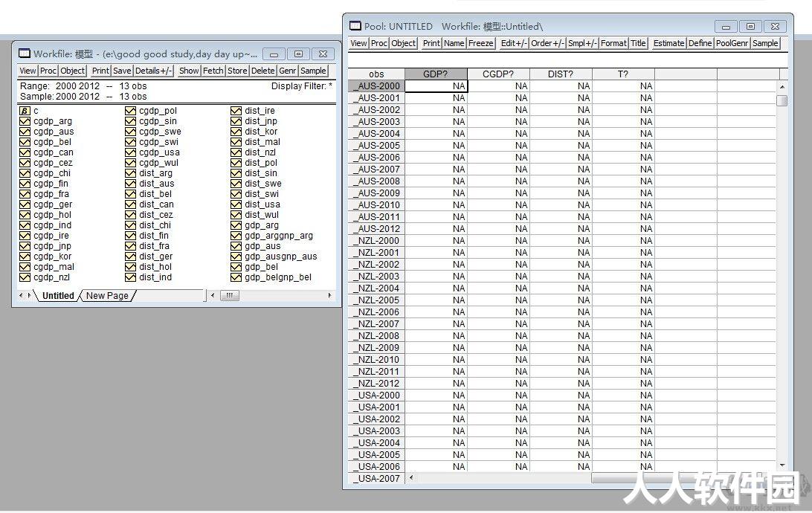
Task: Toggle Details+/- in the Workfile toolbar
Action: pyautogui.click(x=152, y=71)
